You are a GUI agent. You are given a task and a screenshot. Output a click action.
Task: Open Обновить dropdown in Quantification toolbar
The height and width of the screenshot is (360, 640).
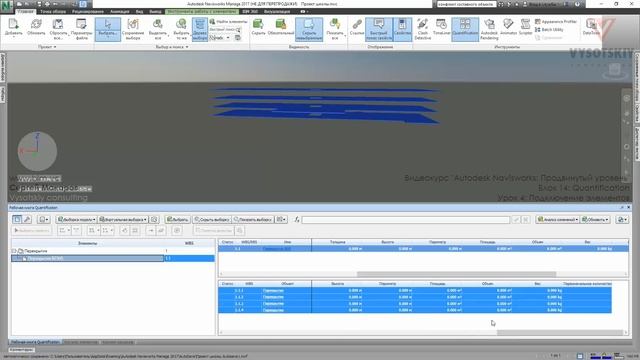coord(595,220)
